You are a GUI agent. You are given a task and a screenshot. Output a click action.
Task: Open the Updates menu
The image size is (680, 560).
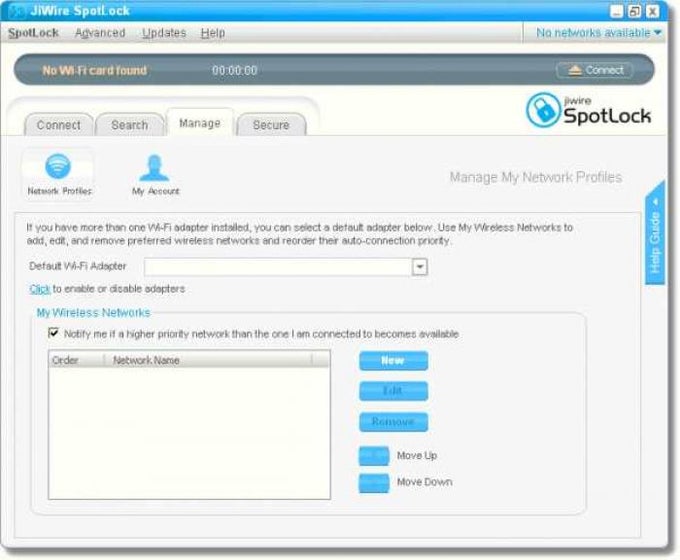click(x=164, y=33)
